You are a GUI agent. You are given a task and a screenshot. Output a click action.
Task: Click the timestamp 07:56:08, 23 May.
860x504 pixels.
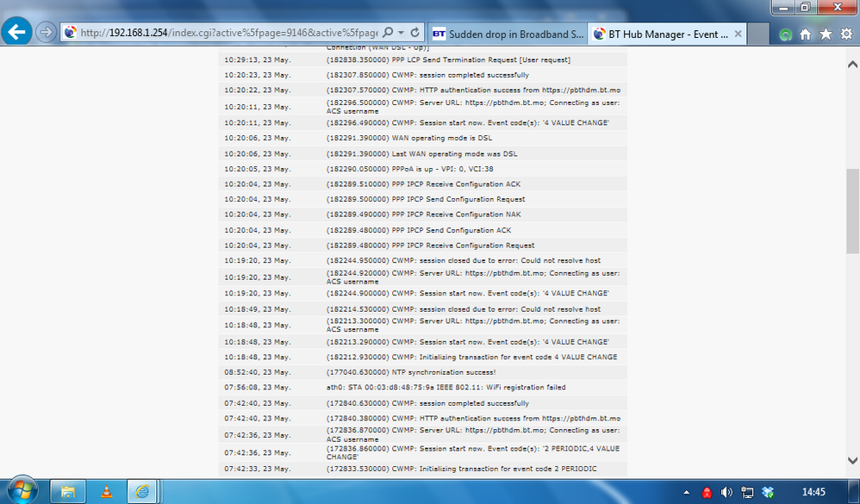[258, 387]
